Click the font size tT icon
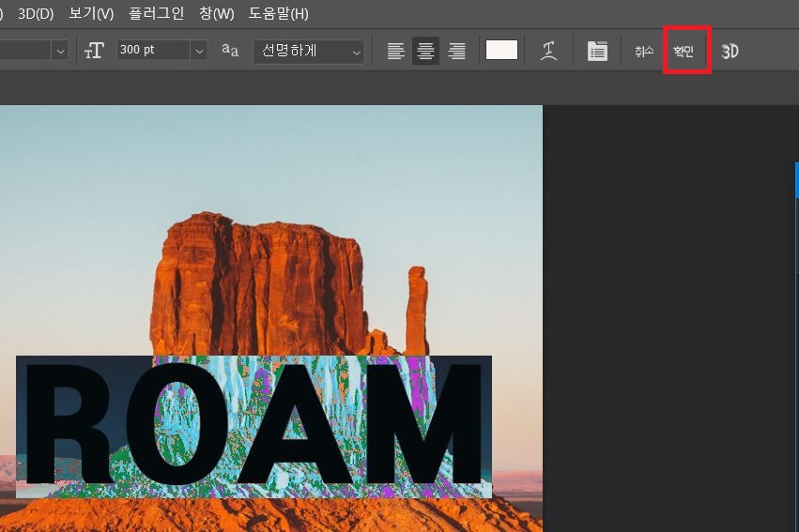Viewport: 799px width, 532px height. click(94, 51)
